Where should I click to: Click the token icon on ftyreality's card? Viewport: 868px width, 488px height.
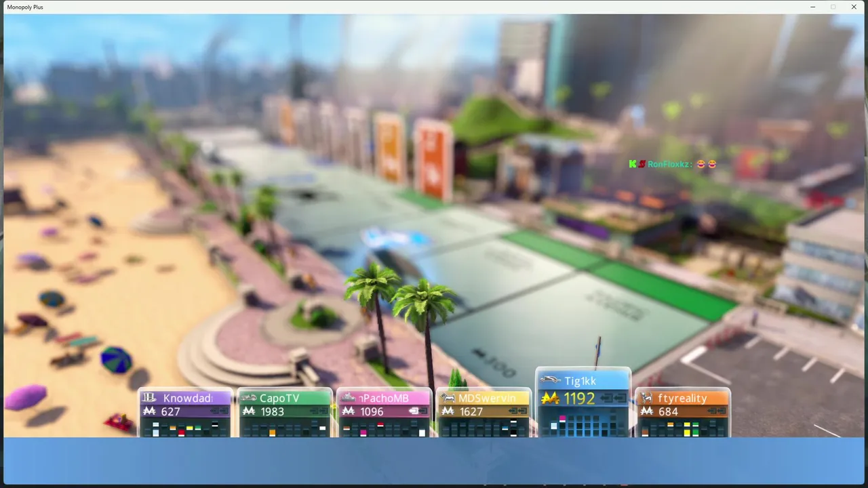648,398
